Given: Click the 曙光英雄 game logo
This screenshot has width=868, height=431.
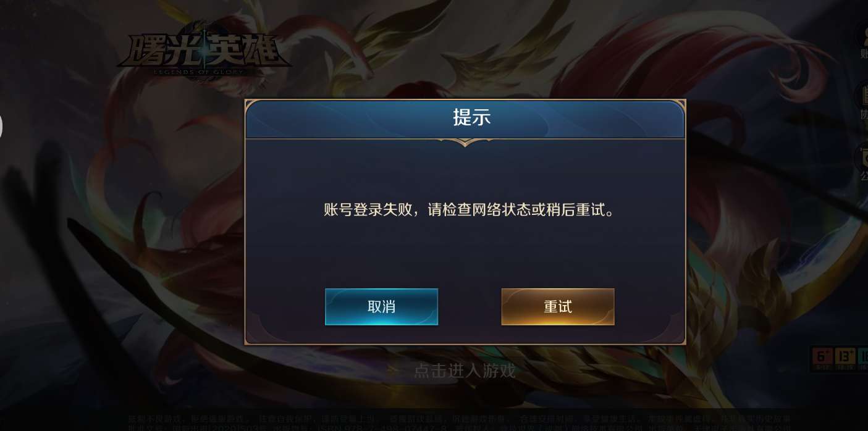Looking at the screenshot, I should point(203,51).
